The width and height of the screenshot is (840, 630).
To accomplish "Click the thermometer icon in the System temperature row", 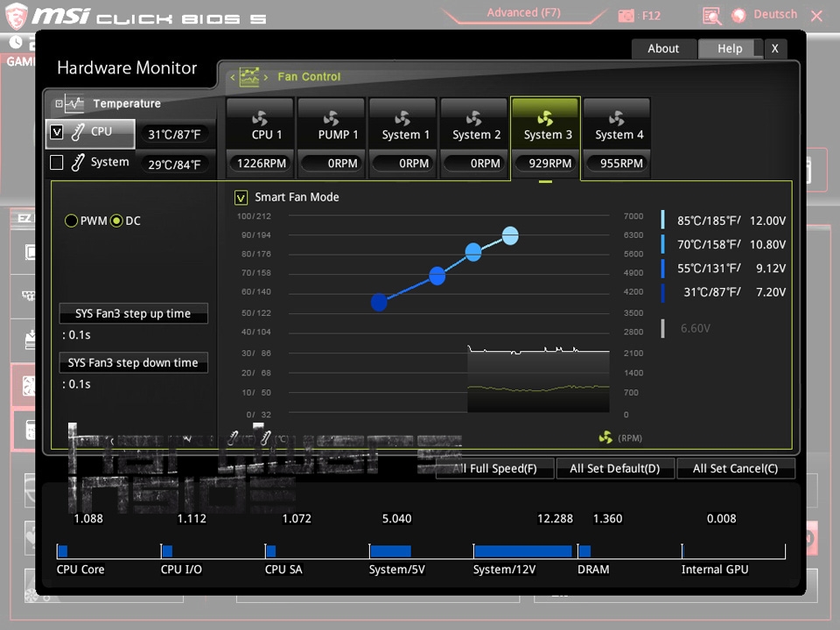I will tap(78, 163).
